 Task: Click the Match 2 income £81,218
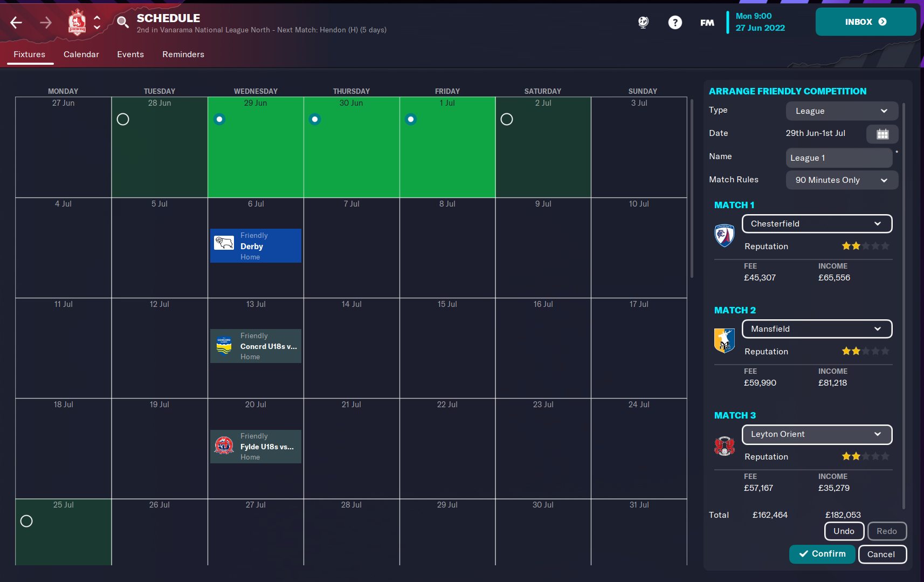click(833, 383)
